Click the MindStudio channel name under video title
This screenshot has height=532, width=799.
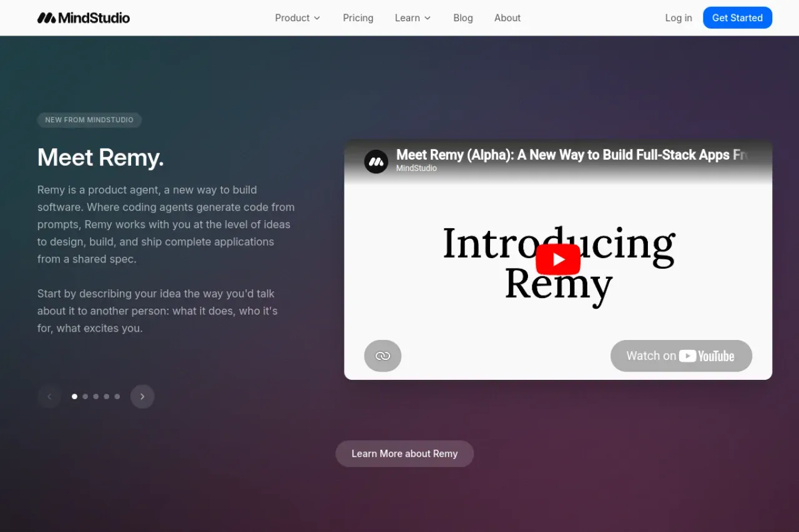416,168
